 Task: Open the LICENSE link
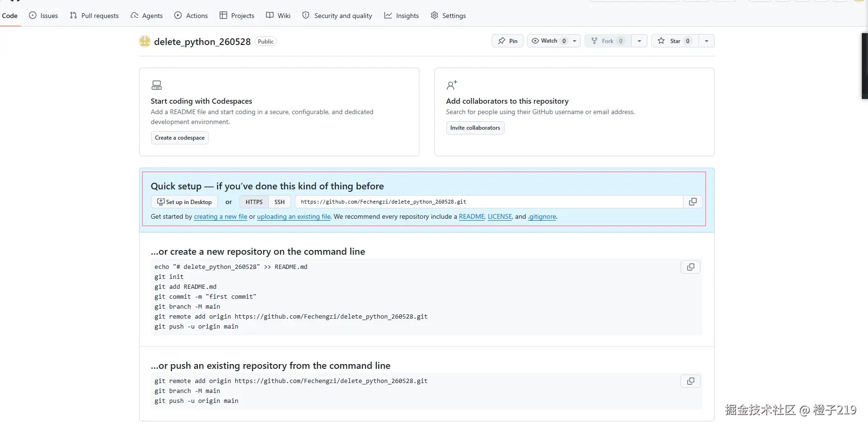point(500,216)
